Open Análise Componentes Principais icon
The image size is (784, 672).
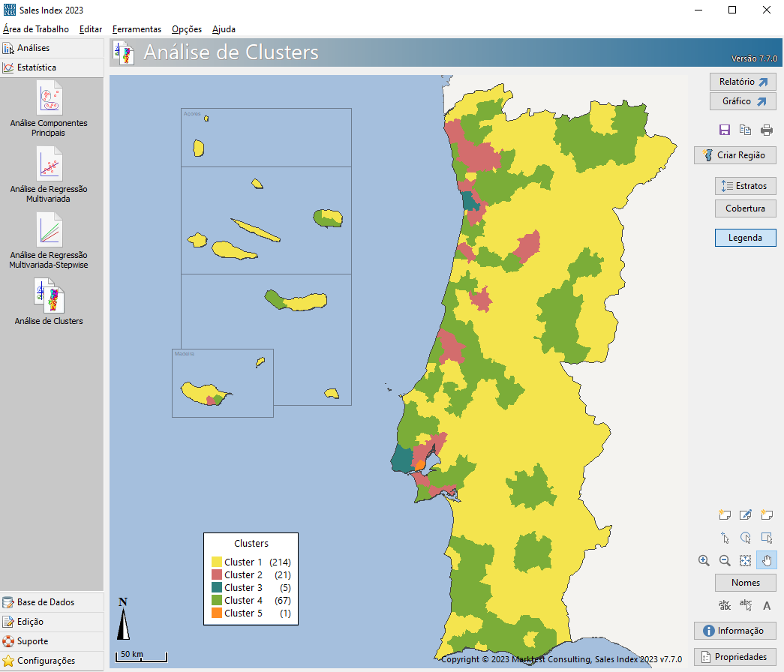coord(49,109)
